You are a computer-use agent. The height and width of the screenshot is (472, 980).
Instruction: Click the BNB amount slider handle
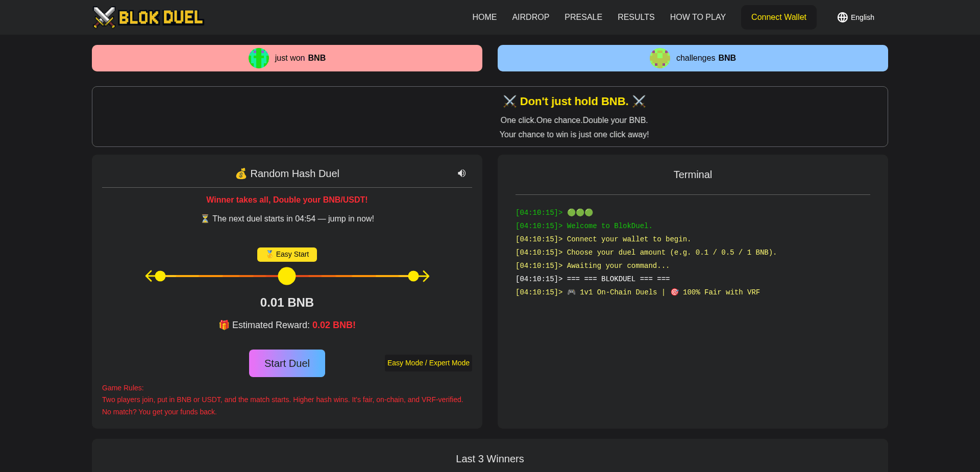tap(287, 276)
